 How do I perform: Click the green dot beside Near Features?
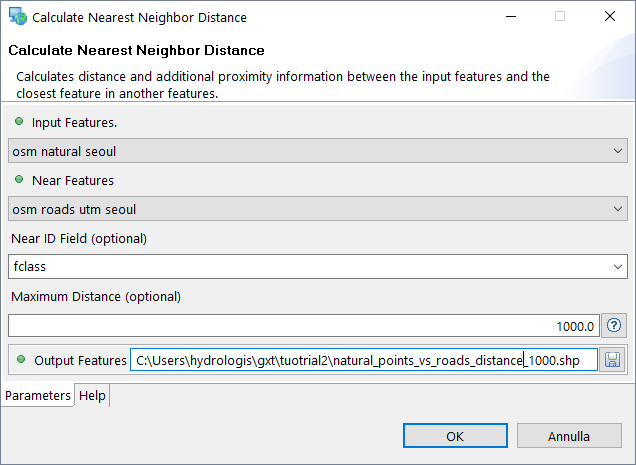19,180
